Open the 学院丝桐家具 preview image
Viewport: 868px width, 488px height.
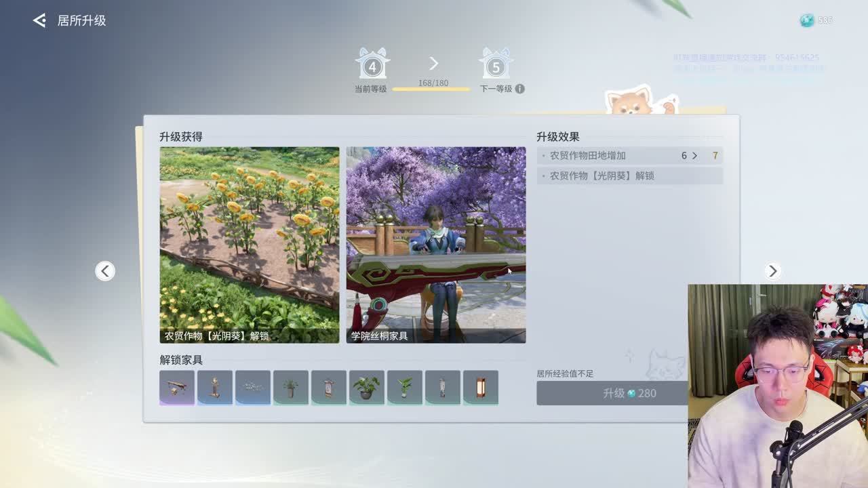[436, 245]
